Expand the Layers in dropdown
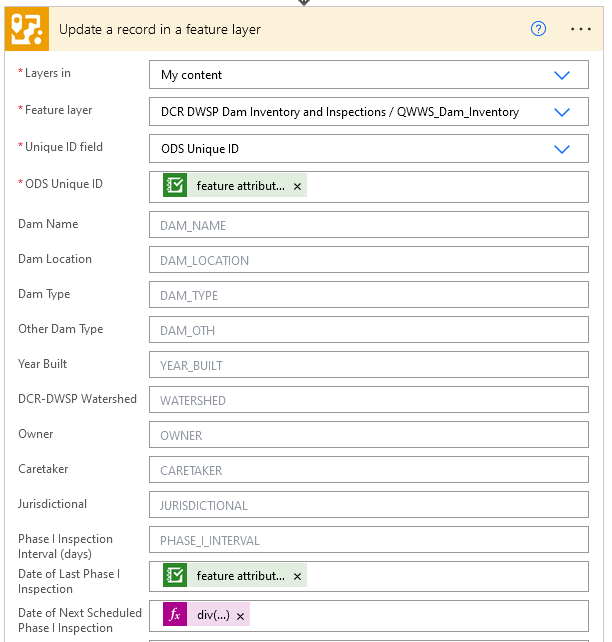This screenshot has width=612, height=642. 561,75
